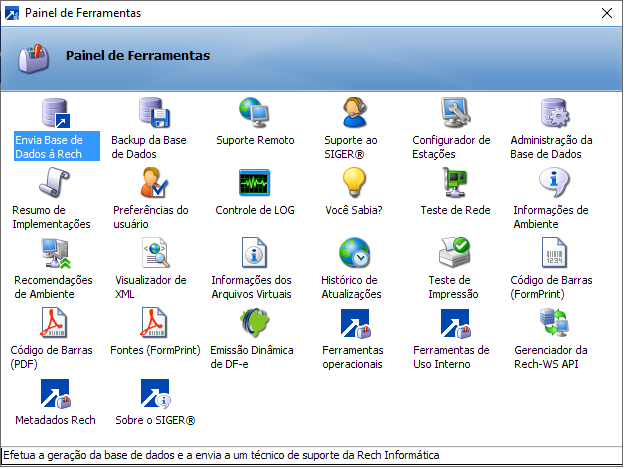The width and height of the screenshot is (627, 469).
Task: Open the Suporte Remoto globe icon
Action: pyautogui.click(x=254, y=113)
